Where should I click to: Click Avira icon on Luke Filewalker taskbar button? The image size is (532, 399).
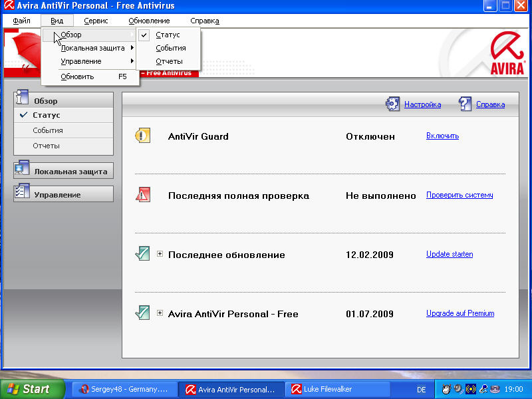pyautogui.click(x=296, y=389)
